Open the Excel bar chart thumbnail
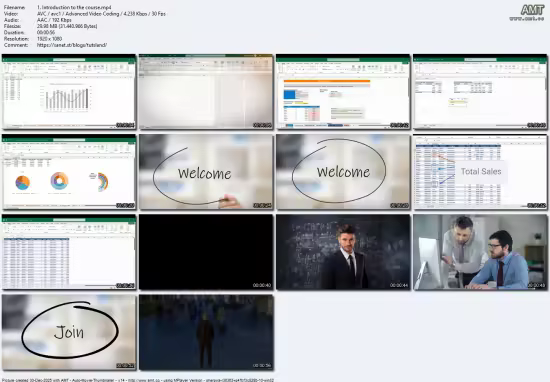550x382 pixels. [69, 92]
